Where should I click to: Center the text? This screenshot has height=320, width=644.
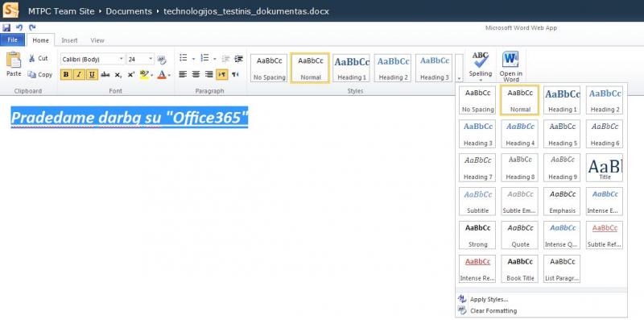tap(196, 74)
